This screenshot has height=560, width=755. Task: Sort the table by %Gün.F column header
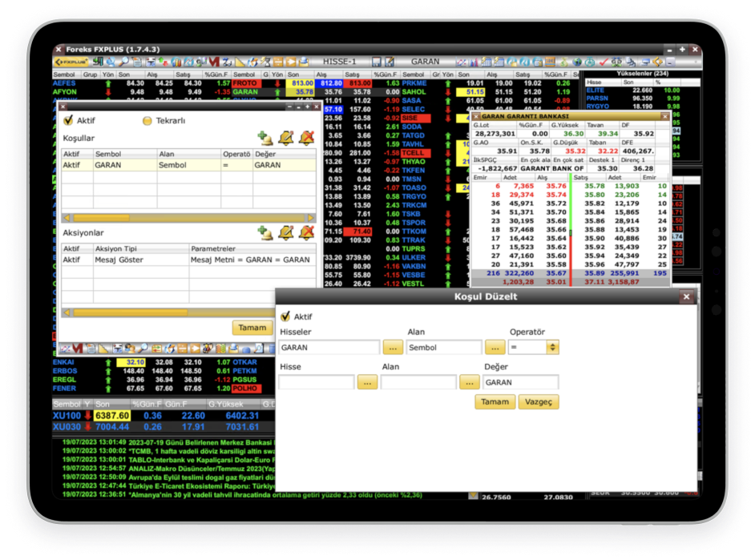(x=216, y=75)
